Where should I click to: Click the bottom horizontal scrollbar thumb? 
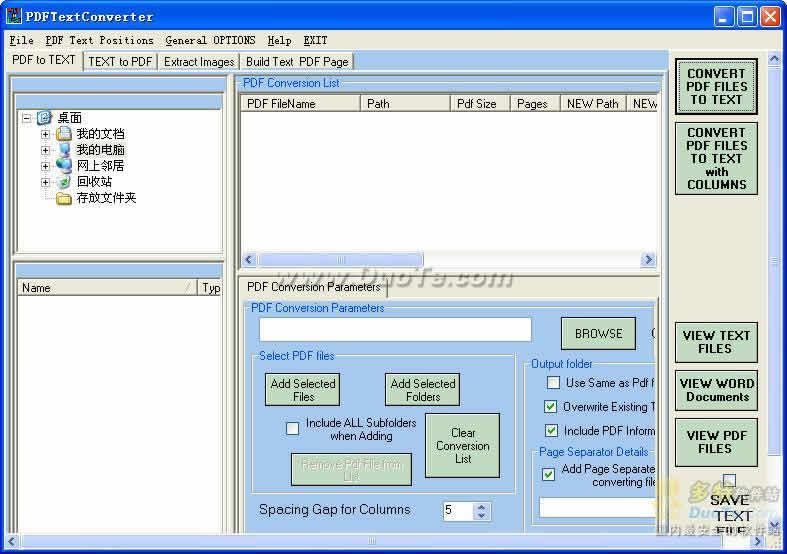point(371,541)
